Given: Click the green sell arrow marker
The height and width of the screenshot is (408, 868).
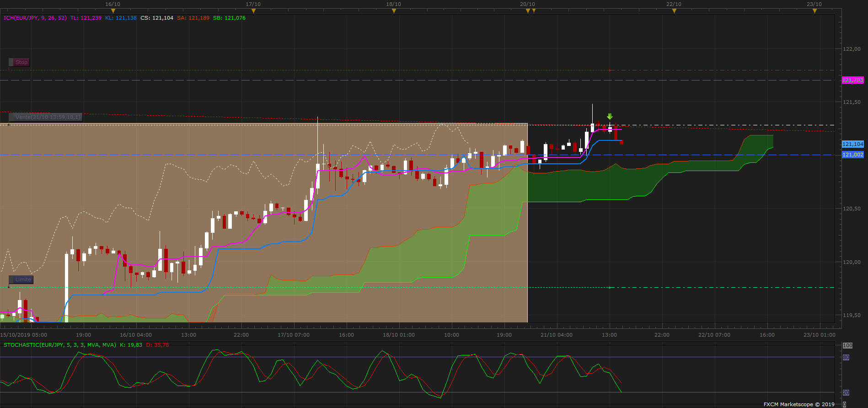Looking at the screenshot, I should point(610,117).
